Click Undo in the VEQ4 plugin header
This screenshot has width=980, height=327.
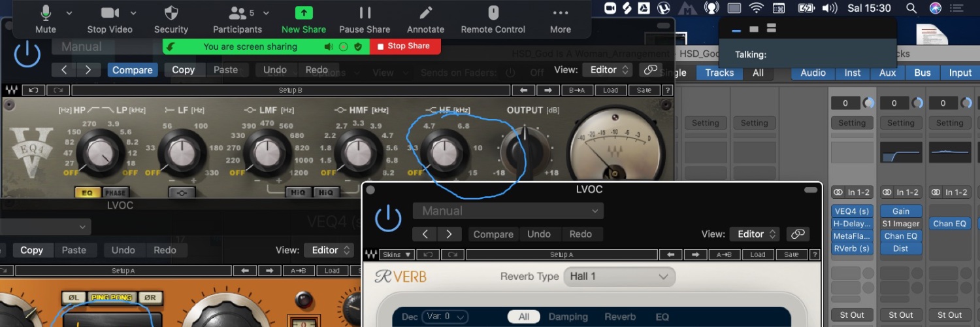[x=275, y=70]
